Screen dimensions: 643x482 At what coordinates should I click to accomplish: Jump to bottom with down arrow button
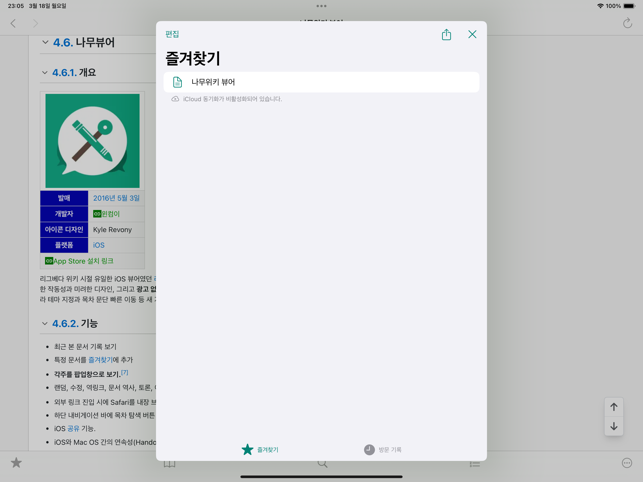(x=614, y=427)
